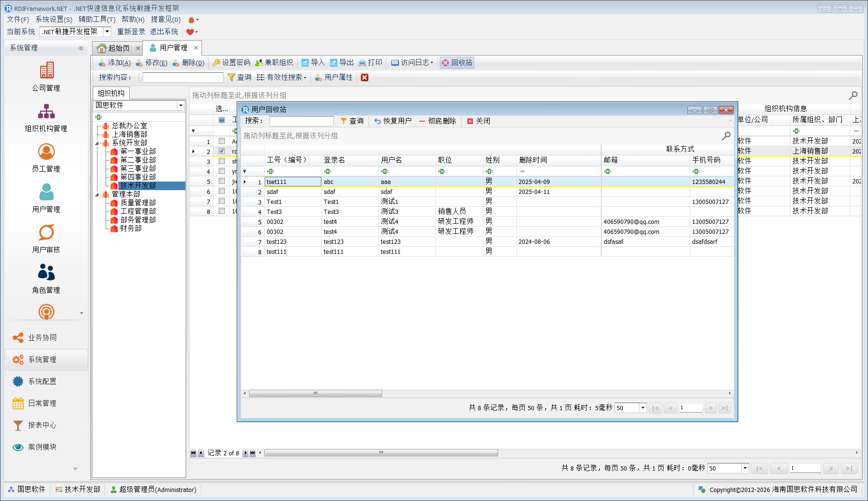Check the checkbox in user row 1
This screenshot has width=868, height=501.
click(222, 141)
